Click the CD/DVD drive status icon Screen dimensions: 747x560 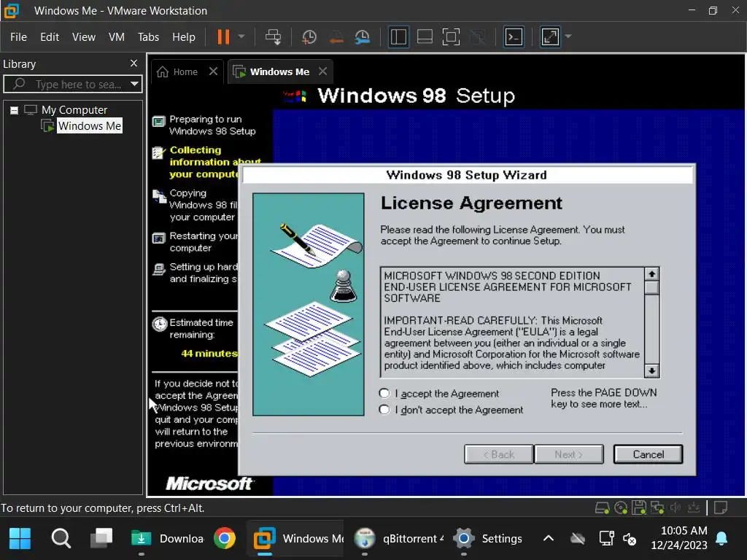[x=621, y=508]
